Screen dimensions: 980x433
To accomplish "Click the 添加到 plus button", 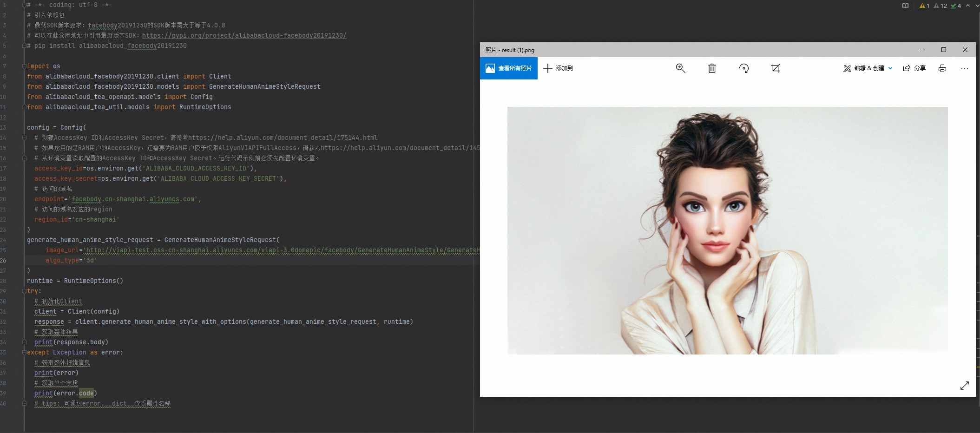I will coord(558,68).
